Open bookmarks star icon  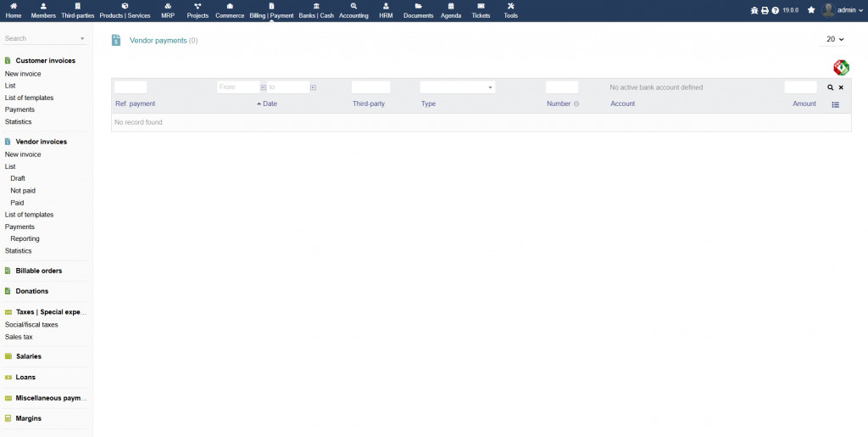(811, 10)
